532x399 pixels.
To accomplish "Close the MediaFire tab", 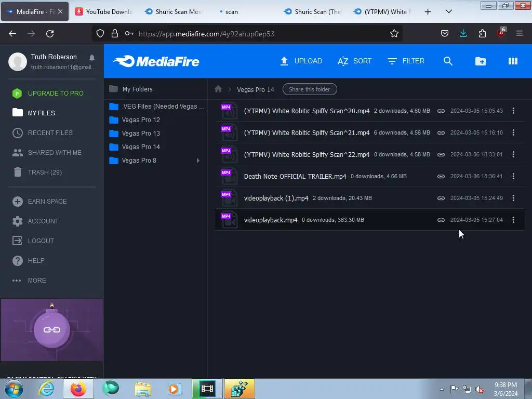I will click(60, 11).
